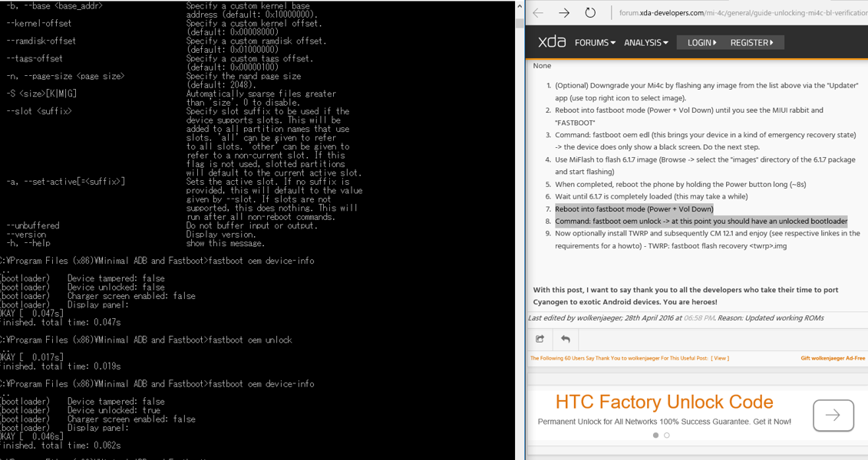The width and height of the screenshot is (868, 460).
Task: Open the LOGIN button
Action: point(702,43)
